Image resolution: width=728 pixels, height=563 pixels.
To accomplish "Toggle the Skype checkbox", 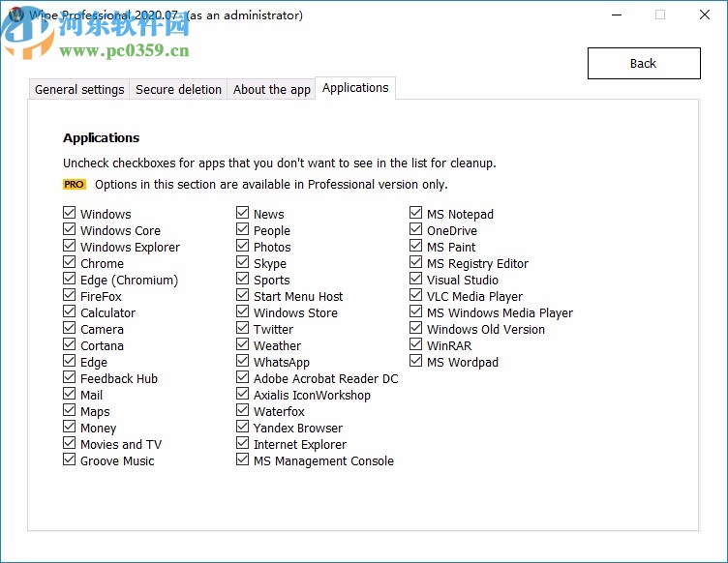I will 242,262.
